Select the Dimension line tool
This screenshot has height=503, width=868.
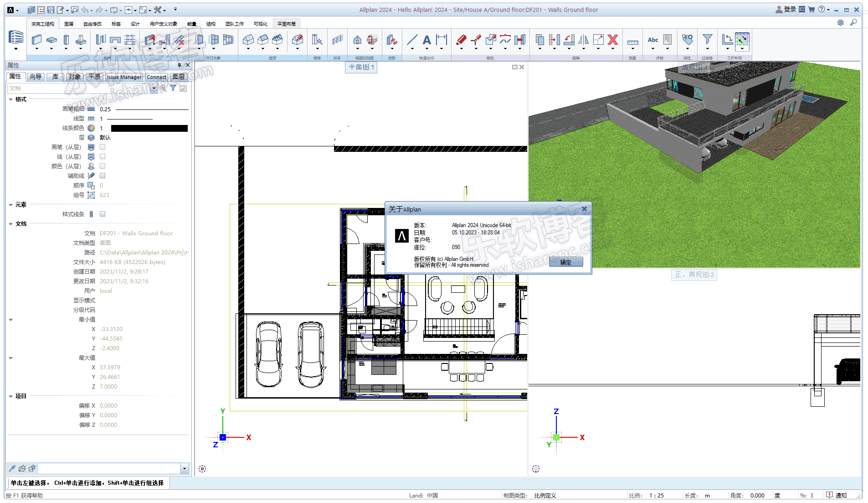click(441, 40)
